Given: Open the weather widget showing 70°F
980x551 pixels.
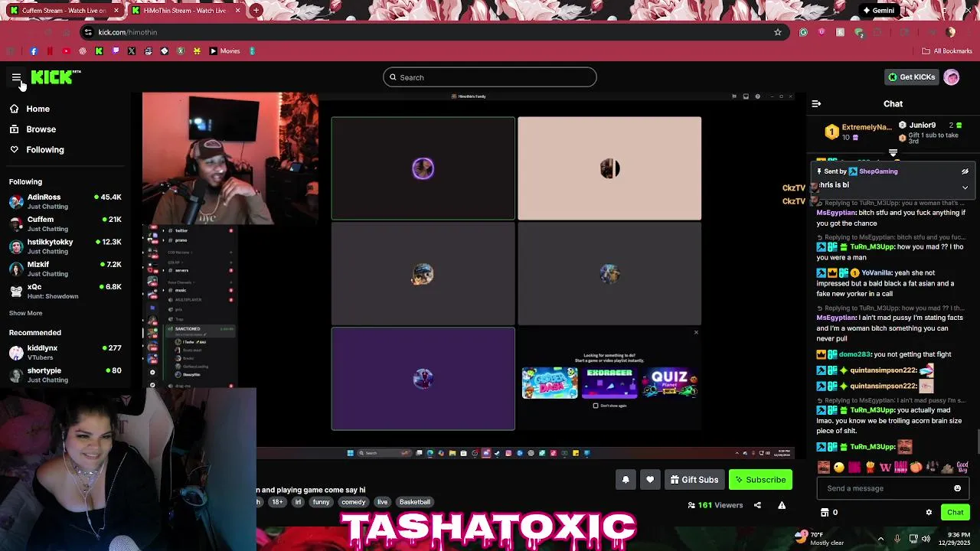Looking at the screenshot, I should pos(818,539).
